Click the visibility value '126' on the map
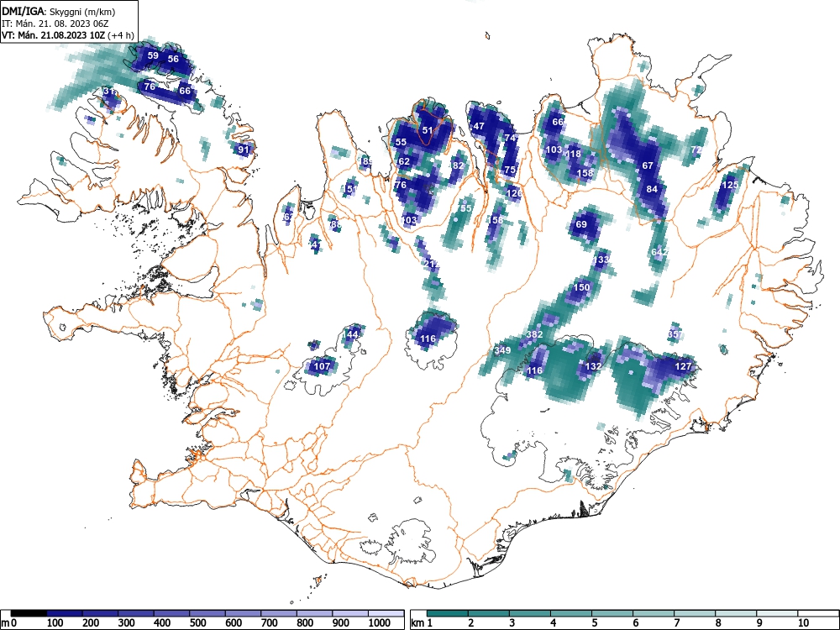This screenshot has width=840, height=630. coord(514,193)
